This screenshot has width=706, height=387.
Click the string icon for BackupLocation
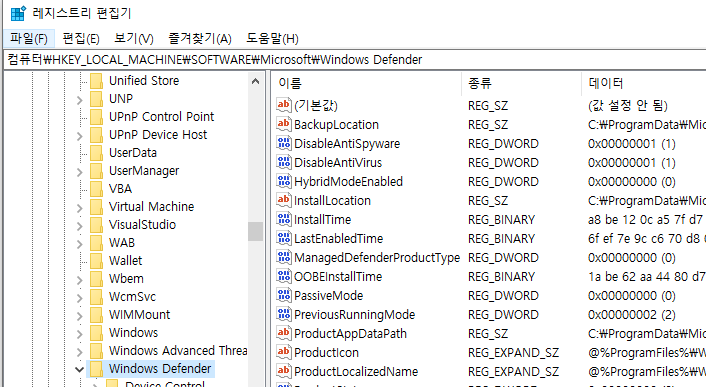pos(284,124)
